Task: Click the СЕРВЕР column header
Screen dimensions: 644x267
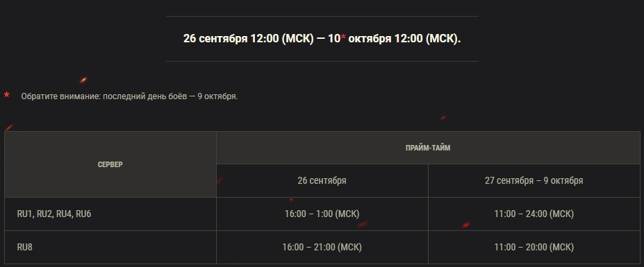Action: coord(110,164)
